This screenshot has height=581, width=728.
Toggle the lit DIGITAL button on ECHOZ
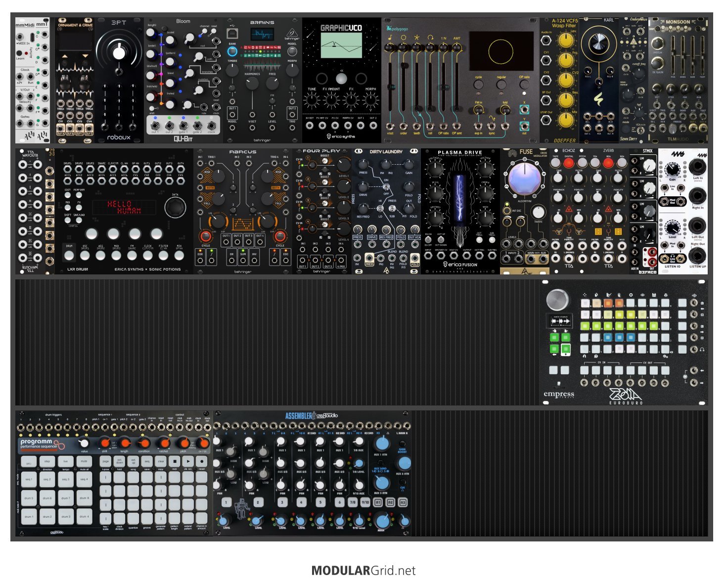(x=569, y=163)
